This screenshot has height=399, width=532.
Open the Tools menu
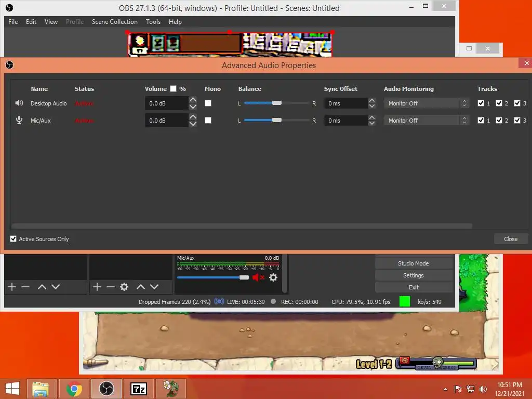153,22
